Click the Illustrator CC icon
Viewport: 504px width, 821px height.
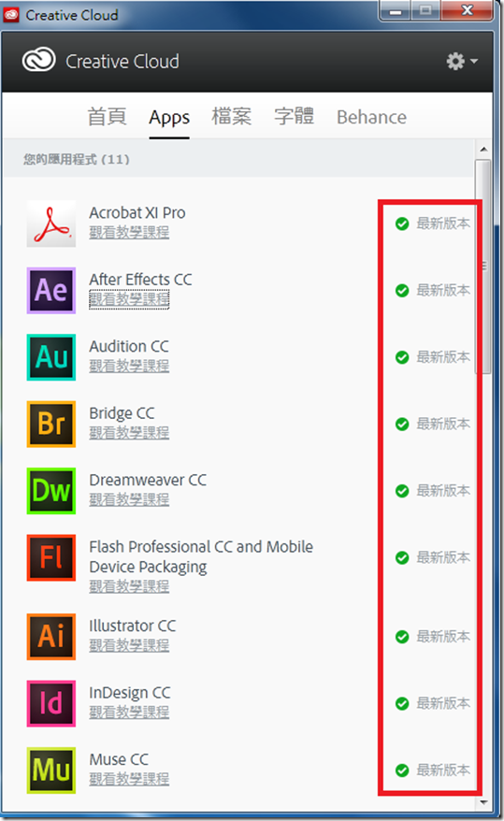51,637
